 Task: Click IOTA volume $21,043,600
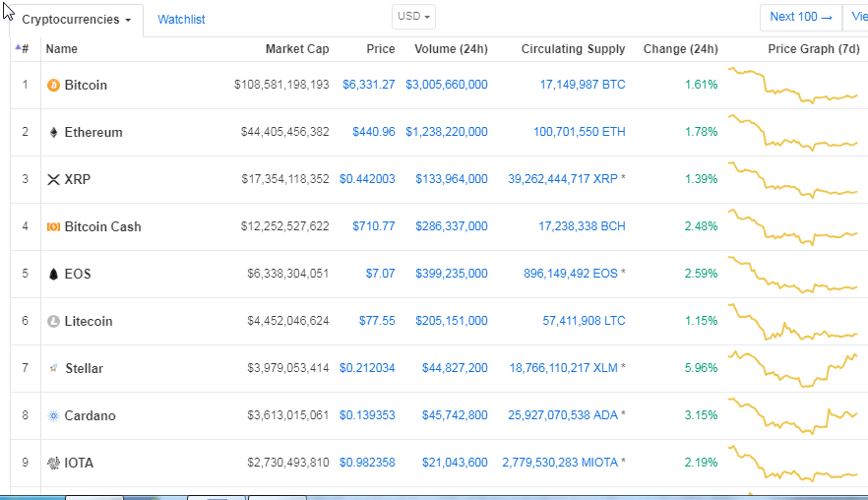(x=455, y=463)
